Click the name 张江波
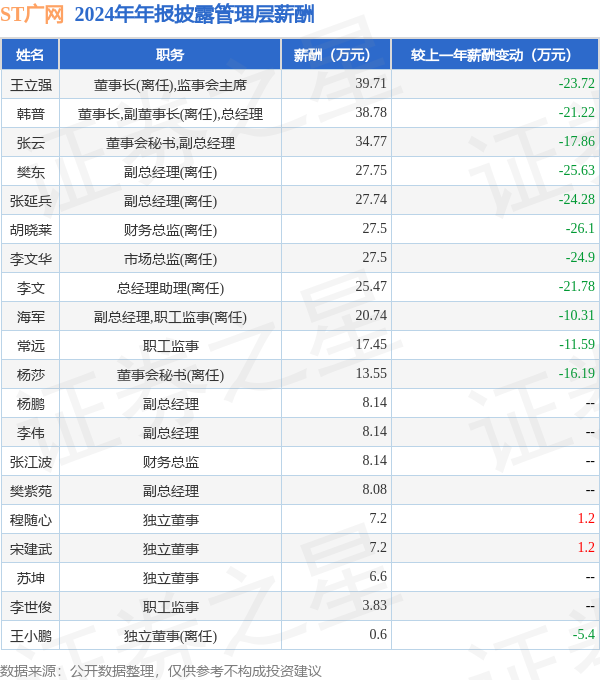 pyautogui.click(x=31, y=462)
